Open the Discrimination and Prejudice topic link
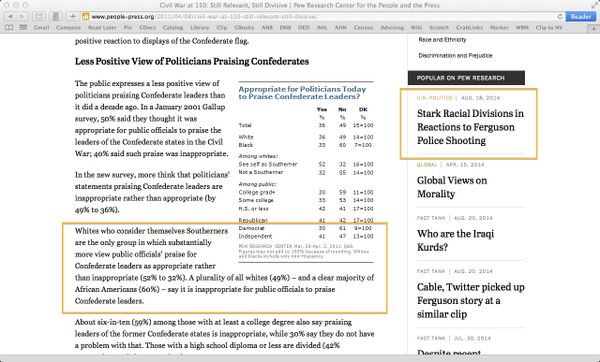Viewport: 600px width, 362px height. (x=455, y=55)
